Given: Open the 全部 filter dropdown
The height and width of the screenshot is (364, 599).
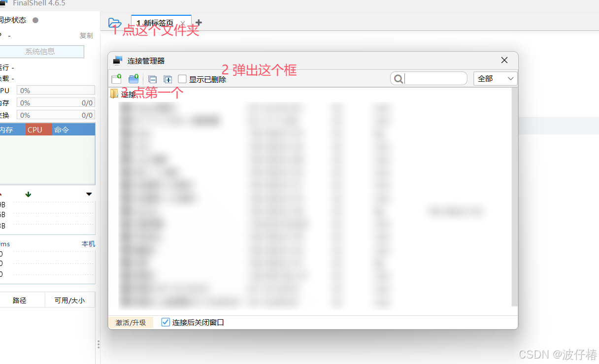Looking at the screenshot, I should tap(495, 79).
